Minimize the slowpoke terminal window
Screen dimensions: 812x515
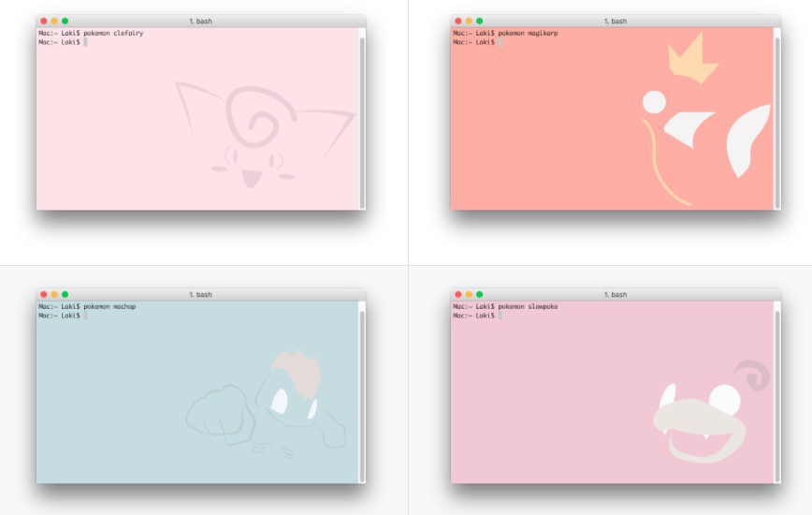[469, 294]
